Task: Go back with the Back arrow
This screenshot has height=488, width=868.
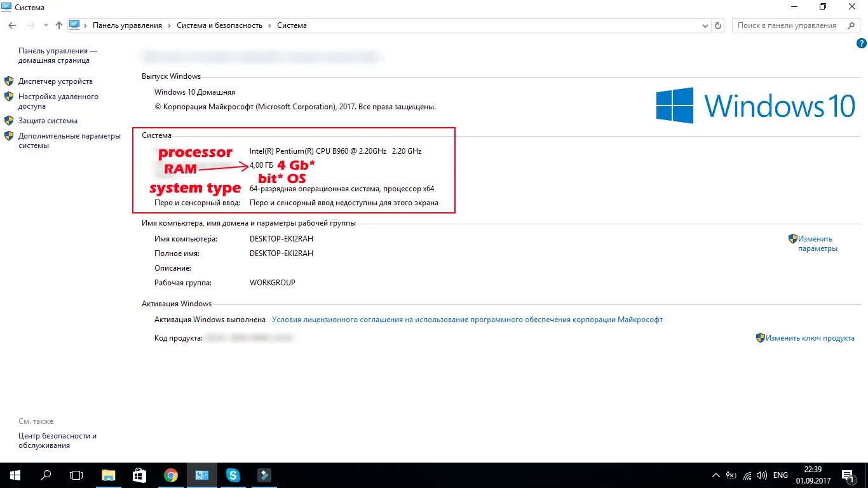Action: click(x=12, y=25)
